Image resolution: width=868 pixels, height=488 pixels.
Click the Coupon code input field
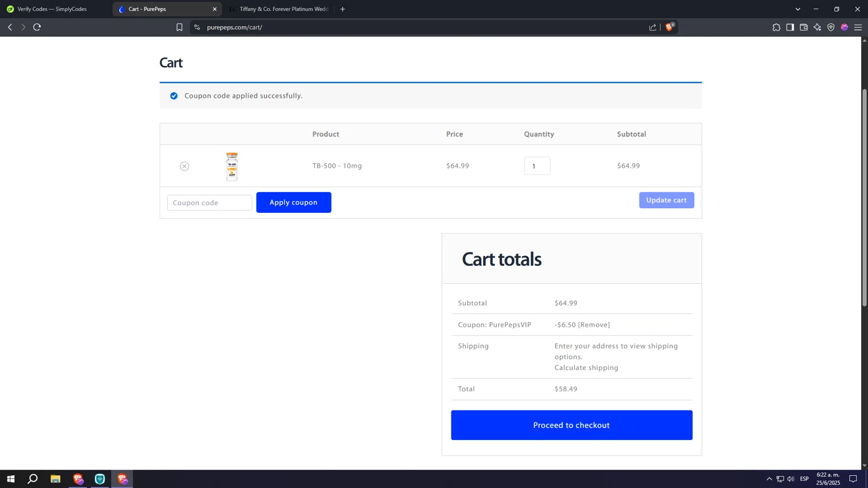209,203
